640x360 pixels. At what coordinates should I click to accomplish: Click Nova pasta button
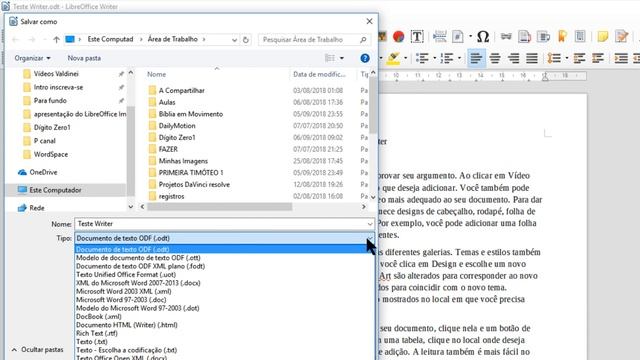pyautogui.click(x=84, y=58)
